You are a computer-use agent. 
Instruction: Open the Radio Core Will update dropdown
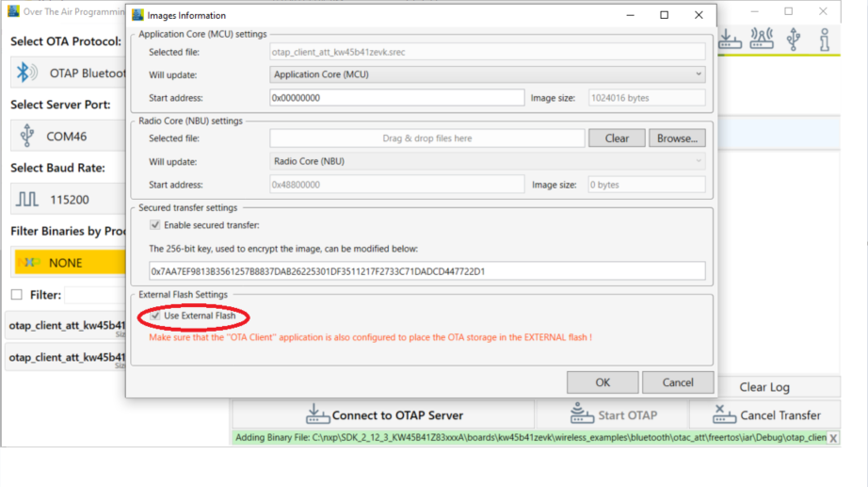(487, 161)
